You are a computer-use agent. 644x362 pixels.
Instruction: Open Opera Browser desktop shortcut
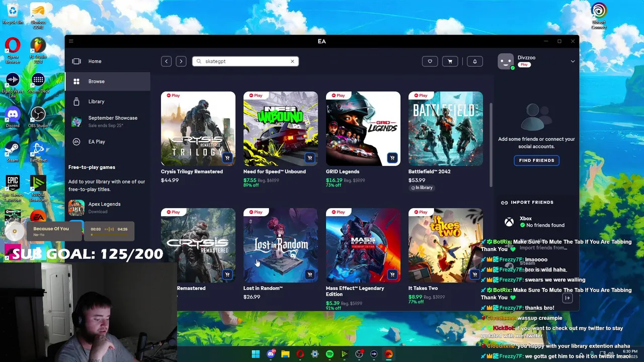click(13, 51)
